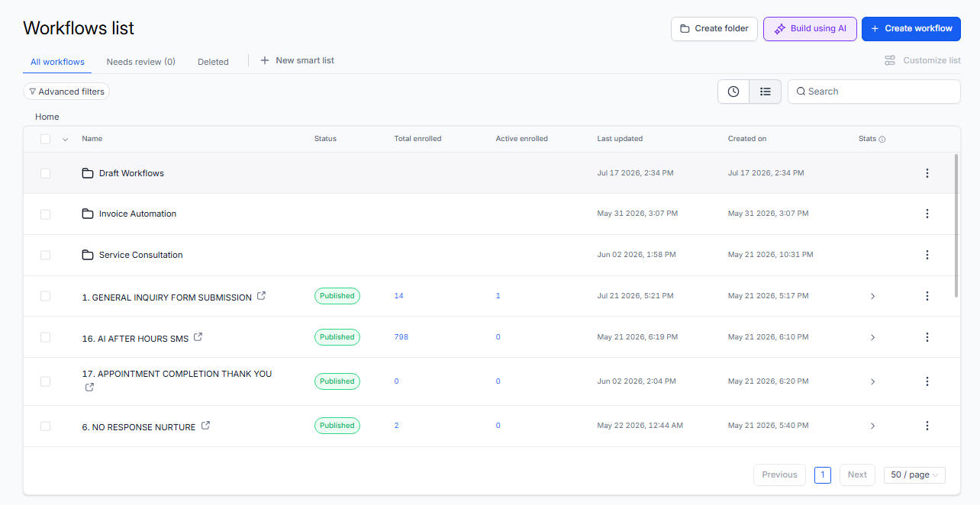Open the Draft Workflows folder icon

click(88, 173)
